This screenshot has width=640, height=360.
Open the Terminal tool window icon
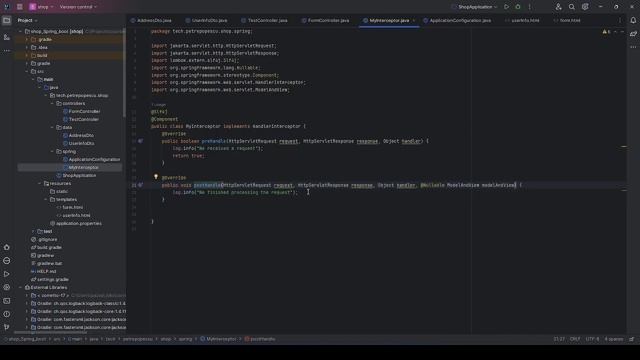(7, 301)
